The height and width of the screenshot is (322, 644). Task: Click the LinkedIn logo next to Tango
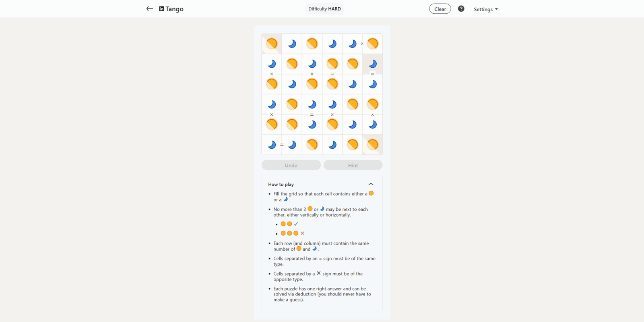tap(161, 9)
